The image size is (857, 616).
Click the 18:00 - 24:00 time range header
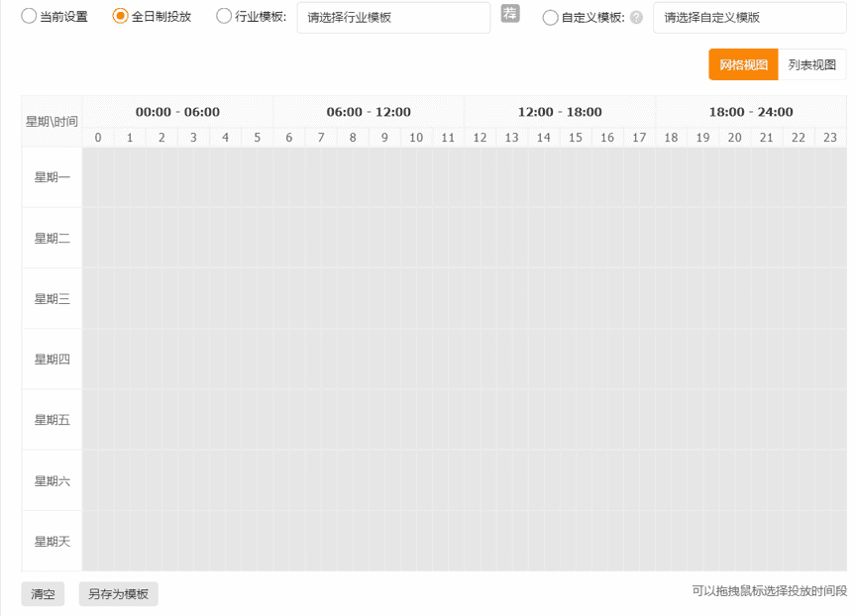[751, 112]
